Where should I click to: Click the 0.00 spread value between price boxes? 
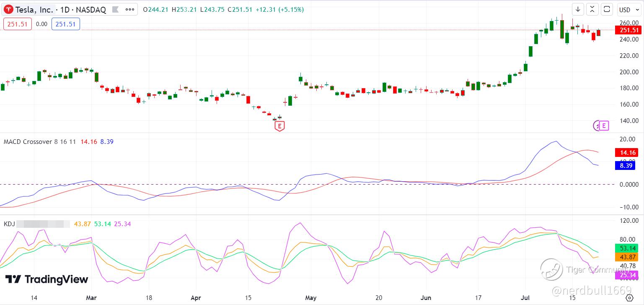click(x=41, y=24)
